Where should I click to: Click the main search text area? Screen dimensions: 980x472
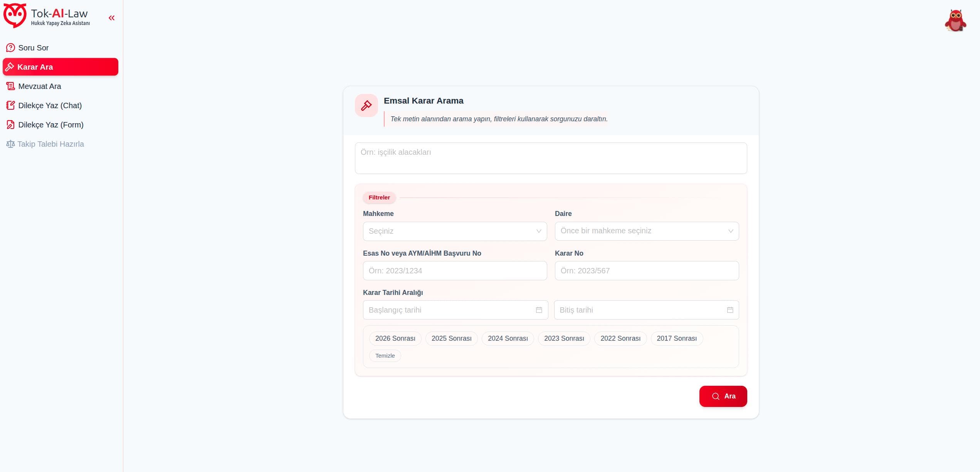[550, 158]
